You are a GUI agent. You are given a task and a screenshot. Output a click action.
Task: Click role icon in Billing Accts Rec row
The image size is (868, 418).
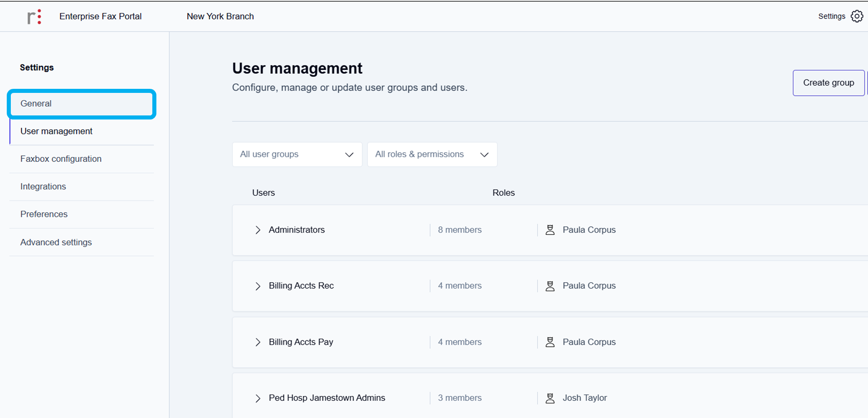(550, 286)
